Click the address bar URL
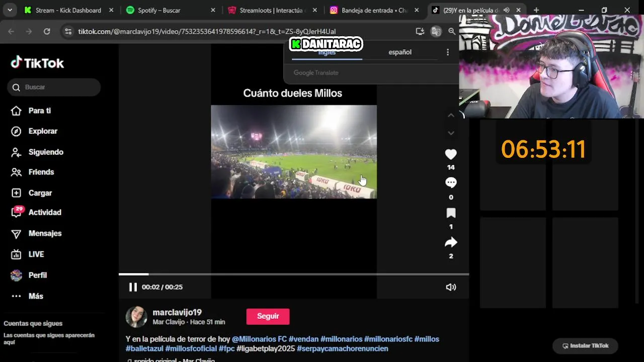This screenshot has height=362, width=644. 207,31
